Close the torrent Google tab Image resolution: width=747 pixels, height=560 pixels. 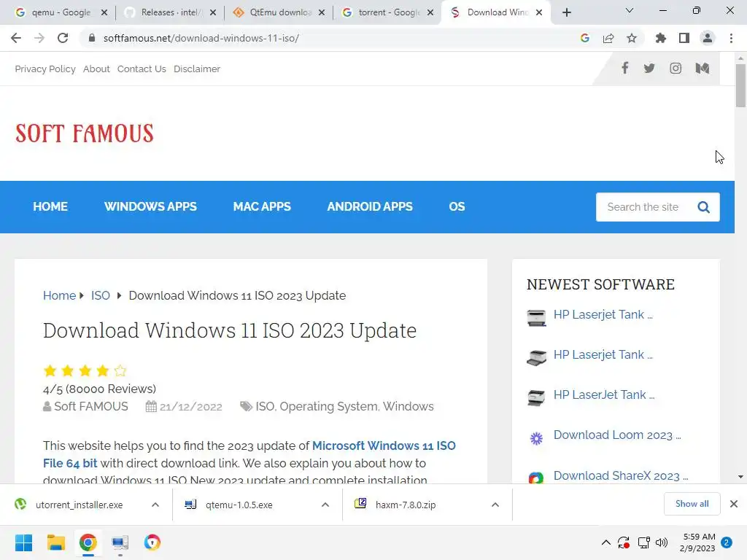tap(430, 12)
